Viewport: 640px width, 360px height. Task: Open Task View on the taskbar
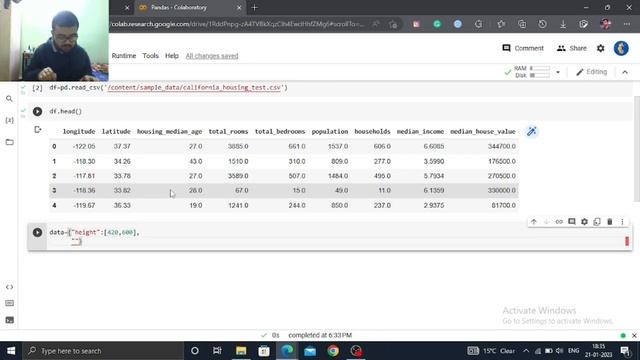tap(217, 351)
